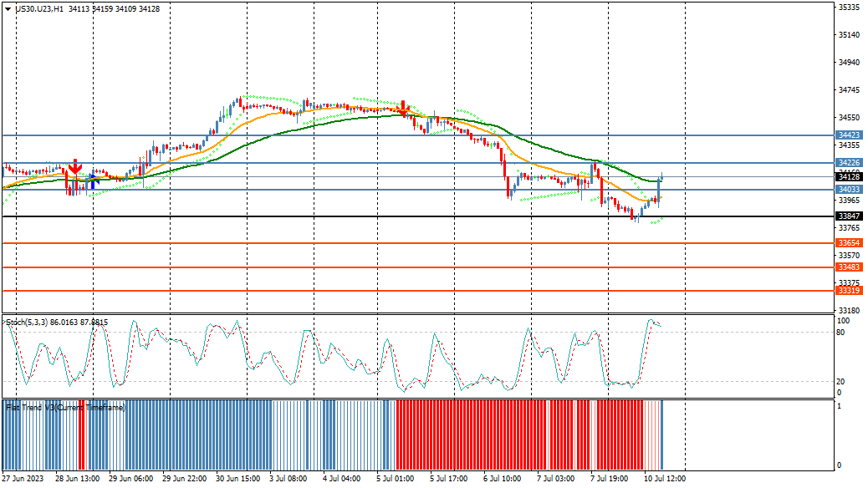The width and height of the screenshot is (868, 488).
Task: Click the Flat Trend V3 indicator label
Action: (65, 407)
